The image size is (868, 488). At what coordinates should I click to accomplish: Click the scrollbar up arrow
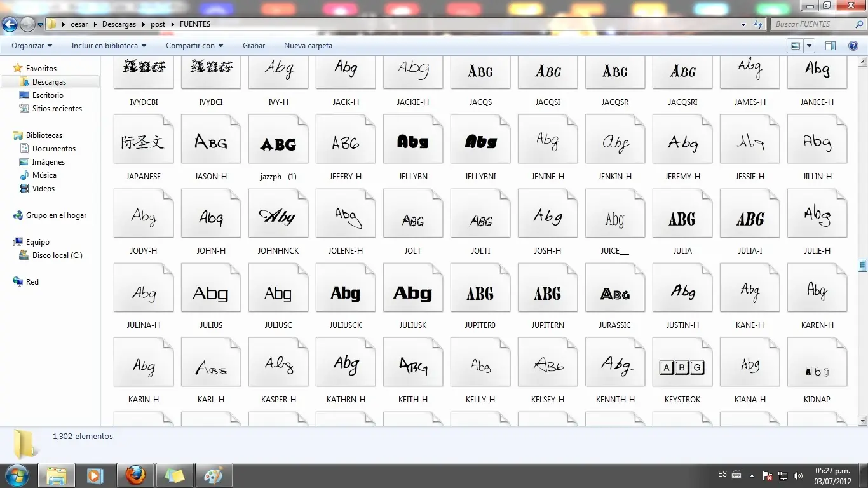pos(862,62)
